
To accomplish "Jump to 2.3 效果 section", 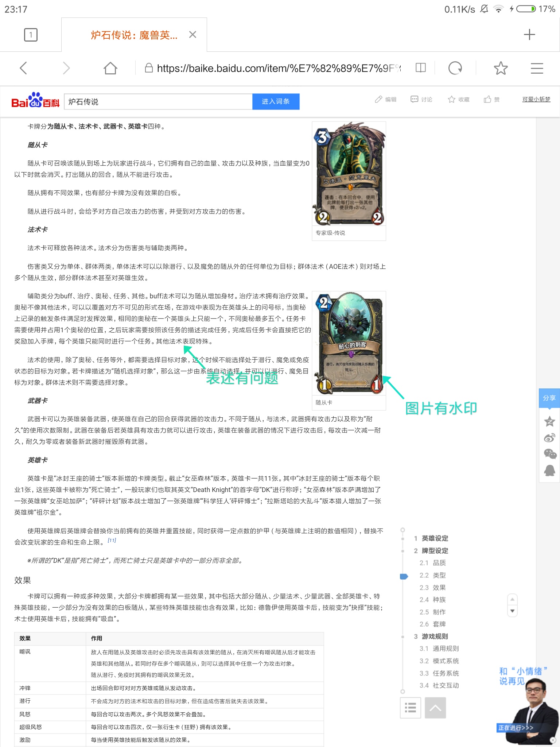I will tap(433, 588).
